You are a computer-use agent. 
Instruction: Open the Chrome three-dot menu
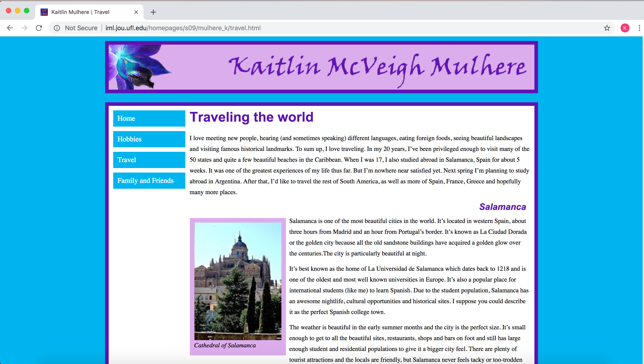click(x=639, y=28)
